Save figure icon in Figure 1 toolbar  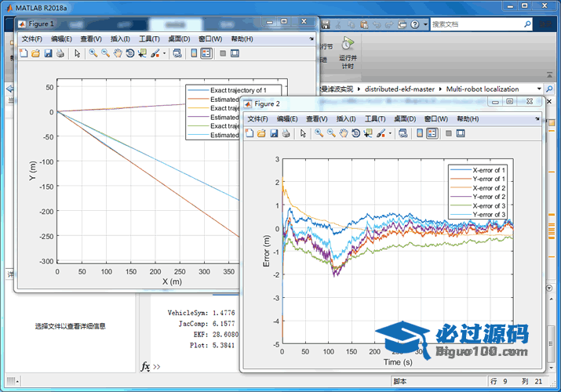48,53
